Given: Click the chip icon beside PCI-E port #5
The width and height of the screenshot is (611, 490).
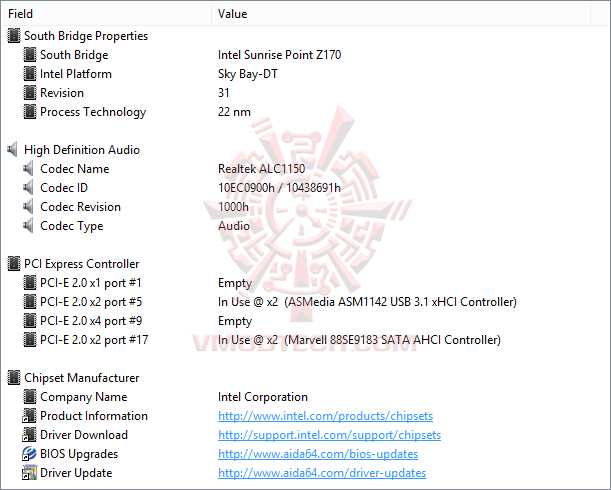Looking at the screenshot, I should point(30,302).
